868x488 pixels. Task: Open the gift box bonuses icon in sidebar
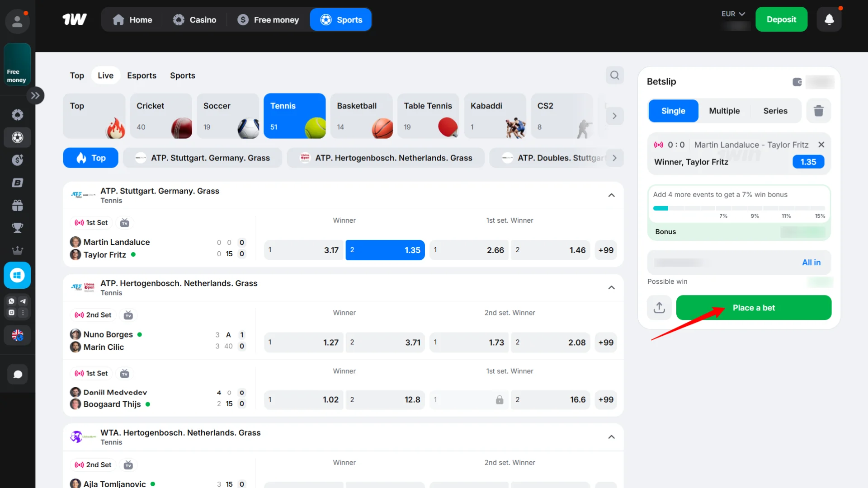point(17,205)
